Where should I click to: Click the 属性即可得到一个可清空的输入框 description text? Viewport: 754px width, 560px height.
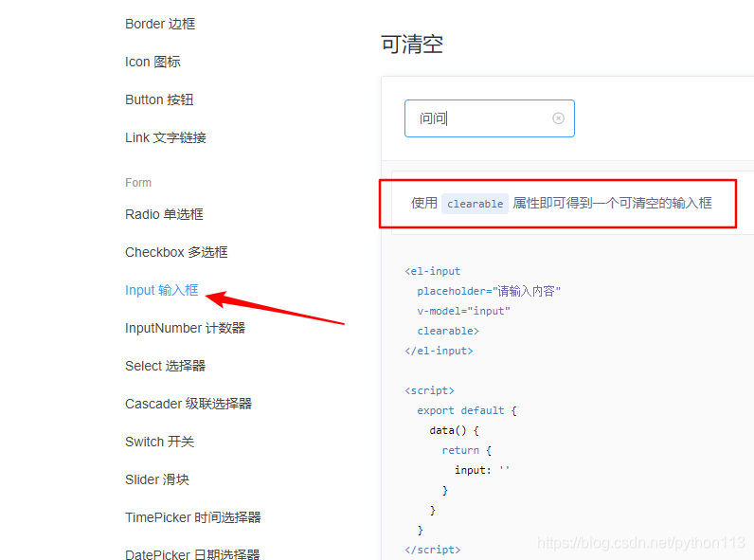point(613,203)
